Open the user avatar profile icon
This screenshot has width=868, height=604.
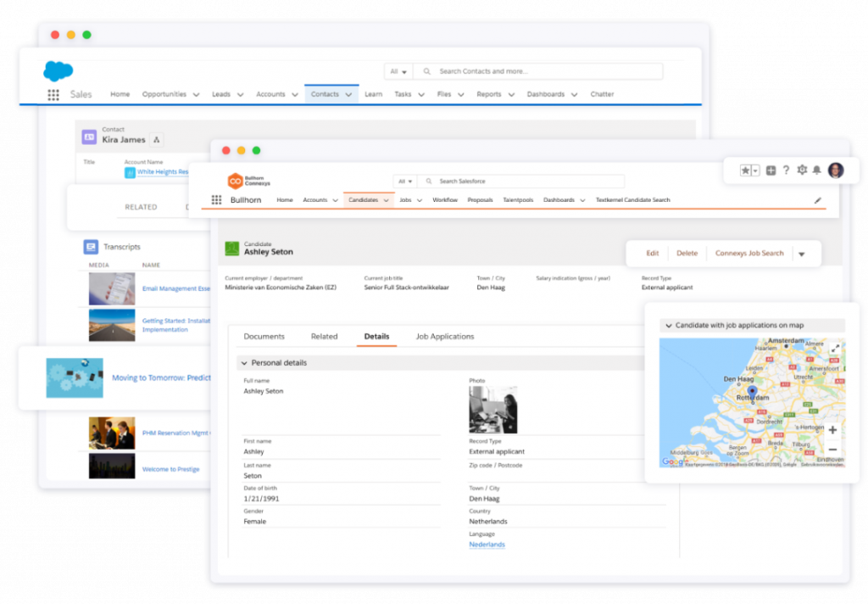(x=836, y=170)
